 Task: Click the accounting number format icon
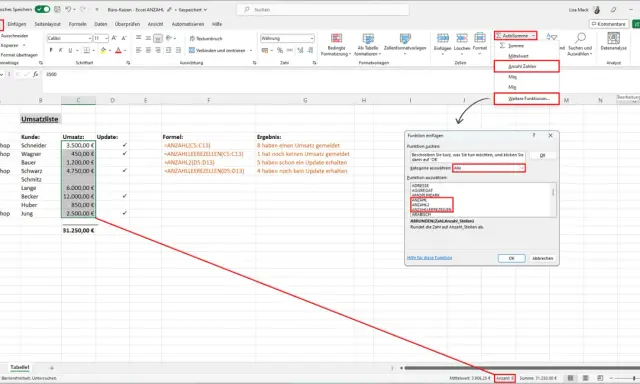click(x=265, y=50)
